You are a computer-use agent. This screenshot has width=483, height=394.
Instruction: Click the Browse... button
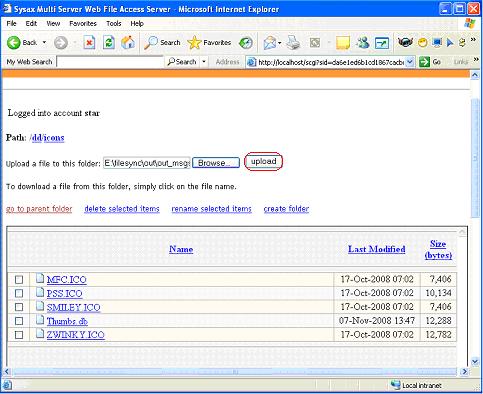[216, 163]
